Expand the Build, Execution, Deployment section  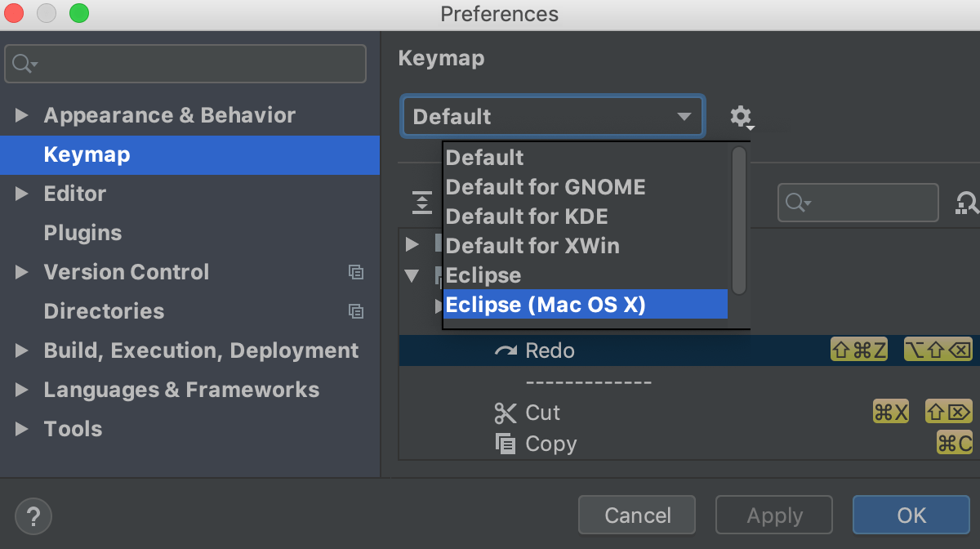click(22, 350)
